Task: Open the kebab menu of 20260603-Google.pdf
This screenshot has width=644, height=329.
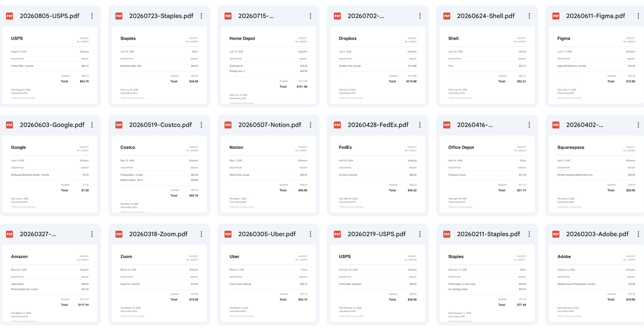Action: [92, 125]
